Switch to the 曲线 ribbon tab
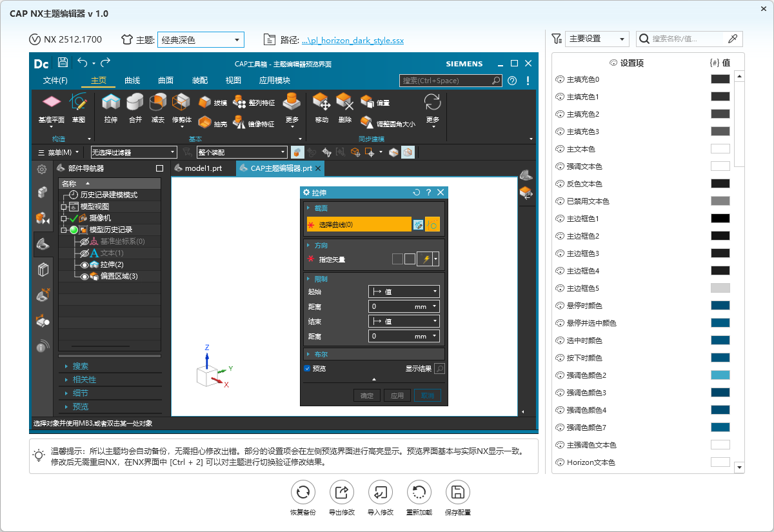Viewport: 774px width, 532px height. 132,81
